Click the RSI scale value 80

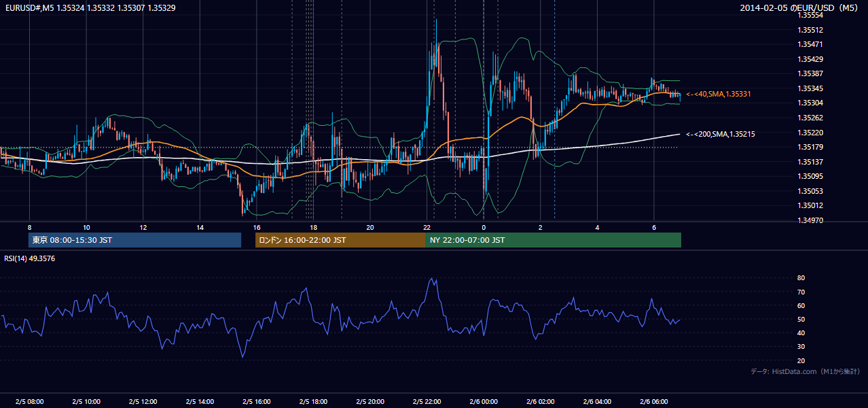point(801,278)
